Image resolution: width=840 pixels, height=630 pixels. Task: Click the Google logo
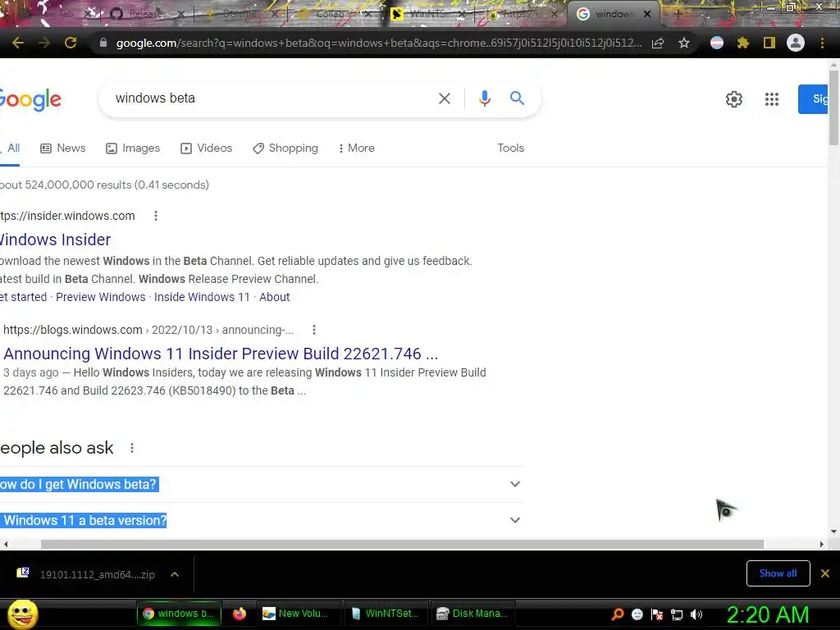(30, 99)
